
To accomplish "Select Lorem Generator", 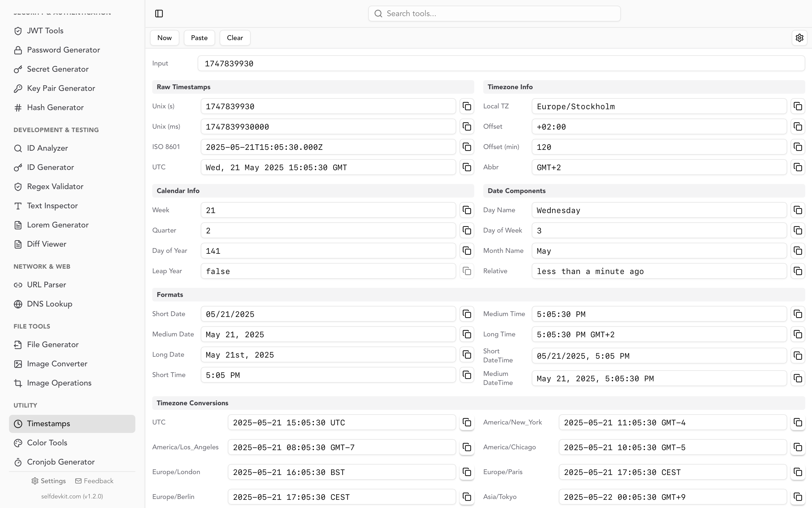I will tap(72, 225).
